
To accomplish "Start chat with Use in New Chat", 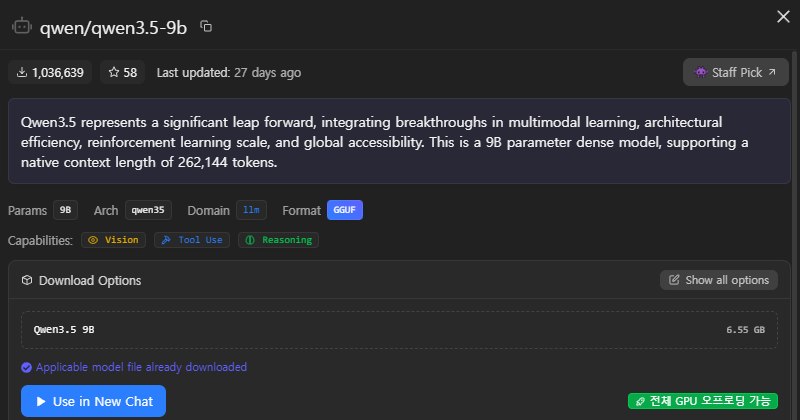I will click(x=93, y=401).
